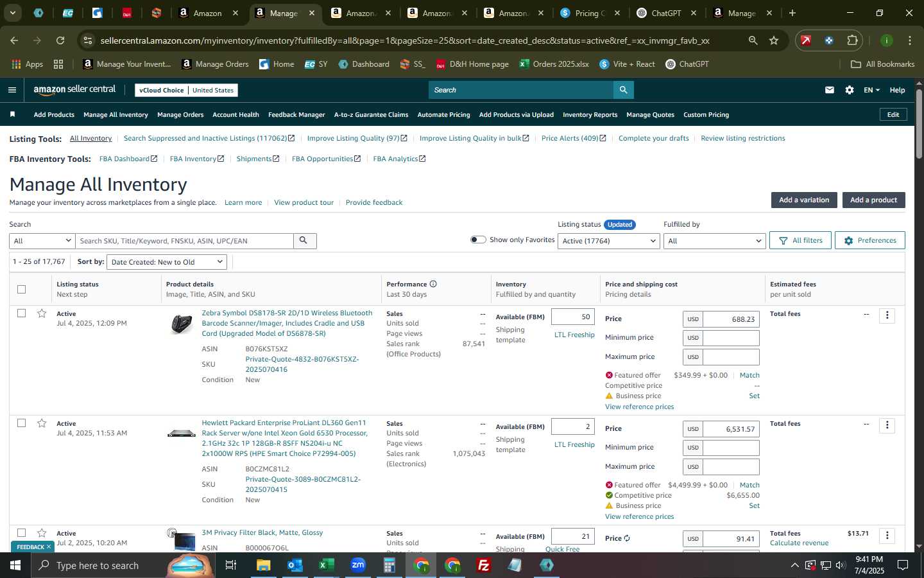Toggle Show only Favorites switch

click(x=478, y=240)
